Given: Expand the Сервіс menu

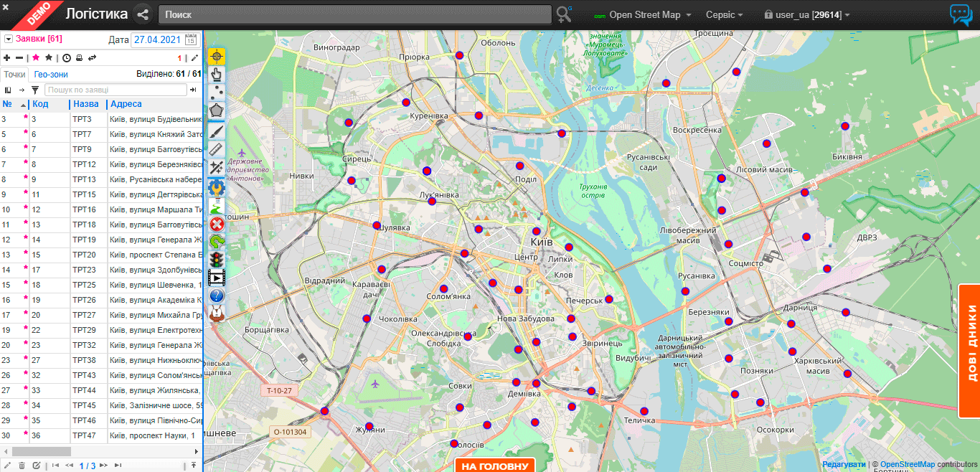Looking at the screenshot, I should (724, 15).
